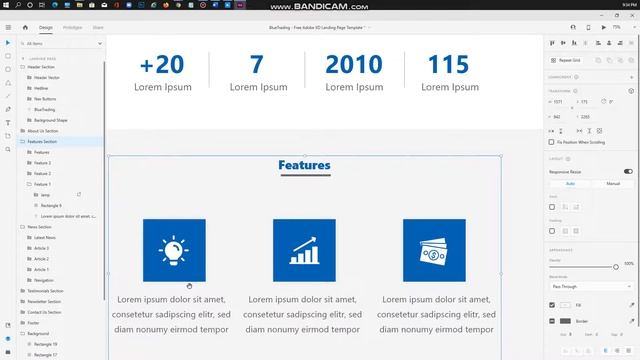This screenshot has height=360, width=640.
Task: Expand the About Us Section group
Action: coord(23,131)
